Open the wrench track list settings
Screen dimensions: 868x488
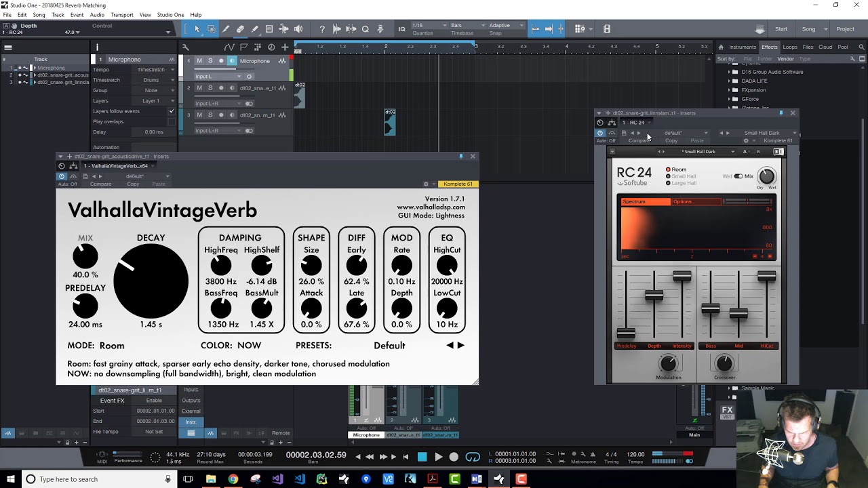pyautogui.click(x=185, y=47)
